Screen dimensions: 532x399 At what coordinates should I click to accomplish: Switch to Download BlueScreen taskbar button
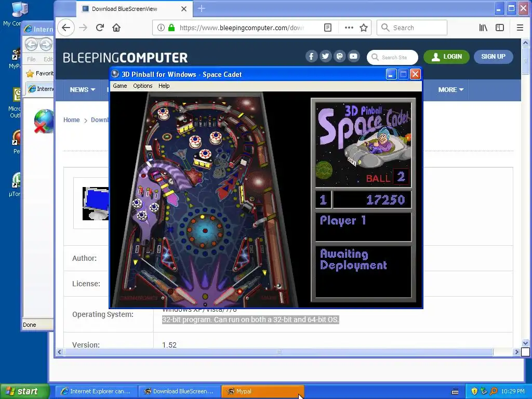click(x=179, y=391)
